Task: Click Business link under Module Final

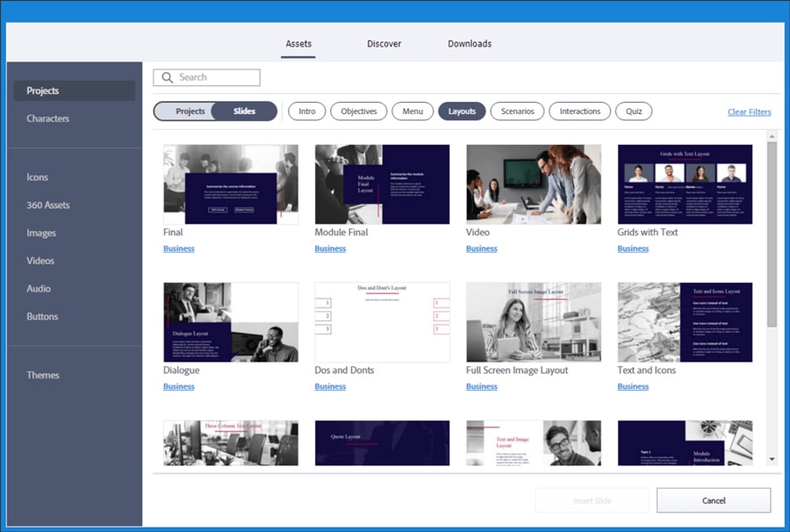Action: tap(330, 248)
